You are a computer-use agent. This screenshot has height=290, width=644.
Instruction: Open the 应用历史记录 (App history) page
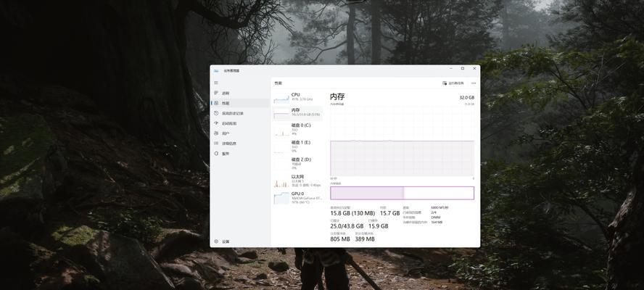click(x=240, y=113)
